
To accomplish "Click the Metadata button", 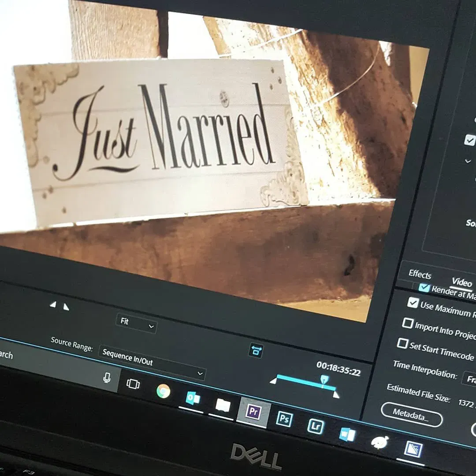I will point(411,414).
